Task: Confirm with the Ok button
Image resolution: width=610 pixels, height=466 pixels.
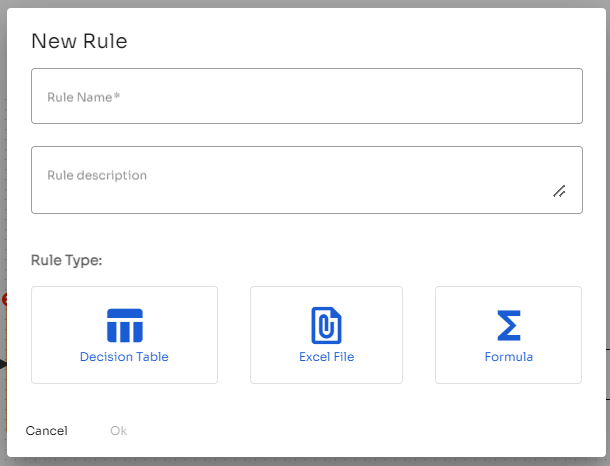Action: click(x=119, y=431)
